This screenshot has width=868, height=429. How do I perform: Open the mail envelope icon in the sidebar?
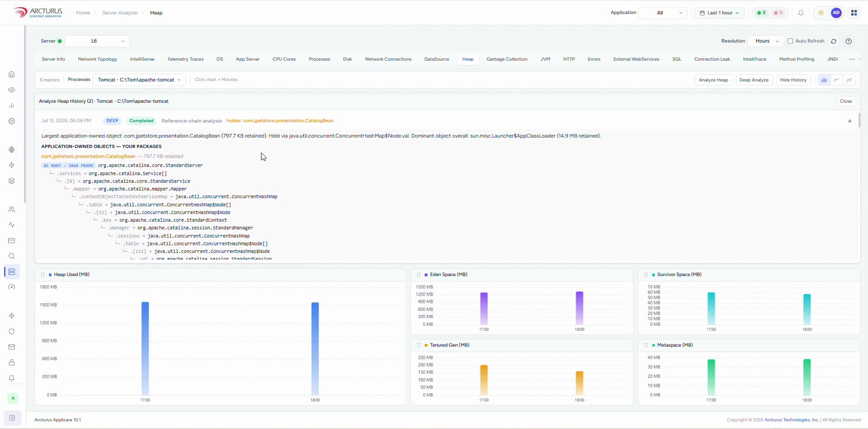point(12,347)
